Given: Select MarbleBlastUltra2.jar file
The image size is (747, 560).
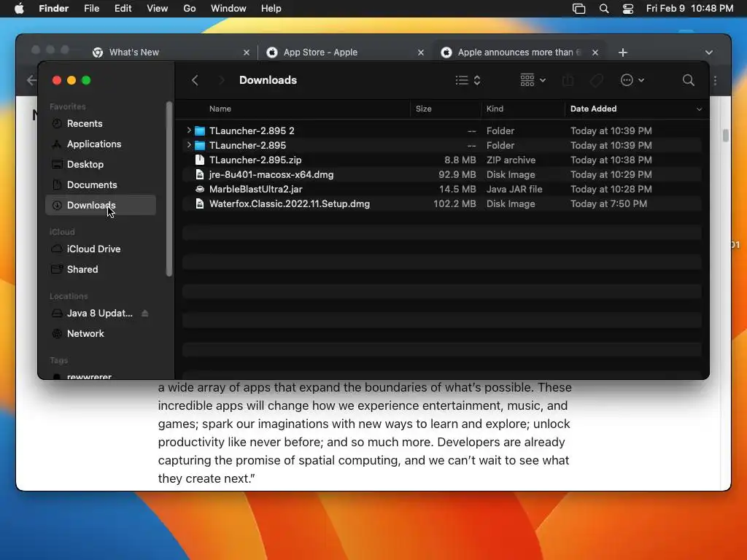Looking at the screenshot, I should pos(441,189).
